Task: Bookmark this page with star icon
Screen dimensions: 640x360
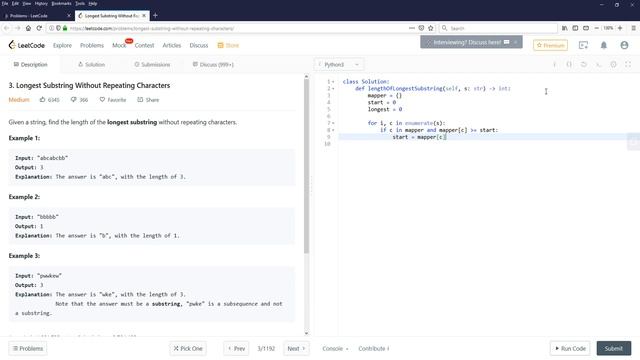Action: pyautogui.click(x=431, y=28)
